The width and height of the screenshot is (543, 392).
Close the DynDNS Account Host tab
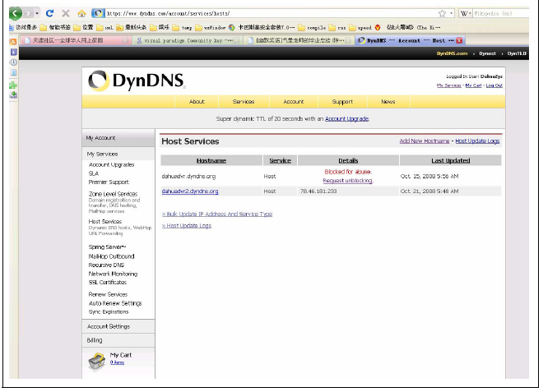(459, 40)
